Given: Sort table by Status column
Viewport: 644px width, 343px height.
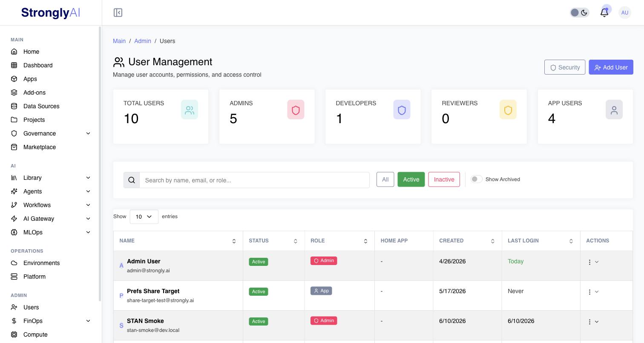Looking at the screenshot, I should tap(274, 241).
